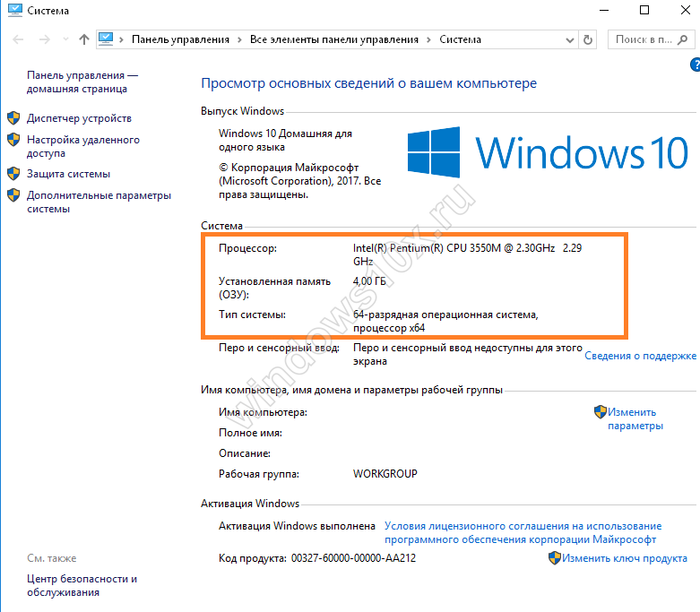700x612 pixels.
Task: Go forward with the right arrow button
Action: 45,39
